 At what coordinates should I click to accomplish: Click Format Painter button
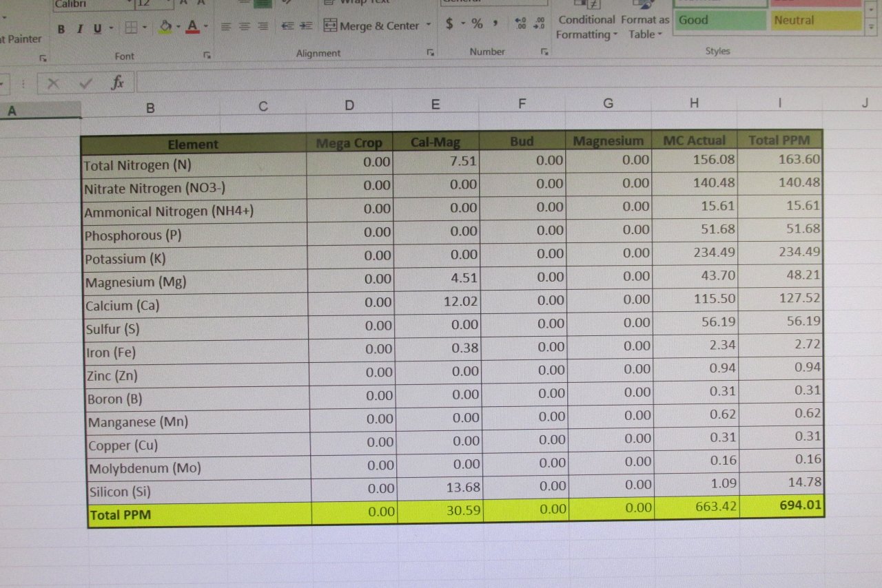20,39
